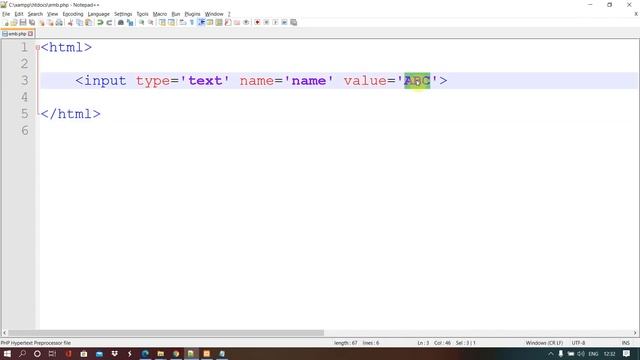
Task: Open Chrome from the taskbar
Action: (176, 353)
